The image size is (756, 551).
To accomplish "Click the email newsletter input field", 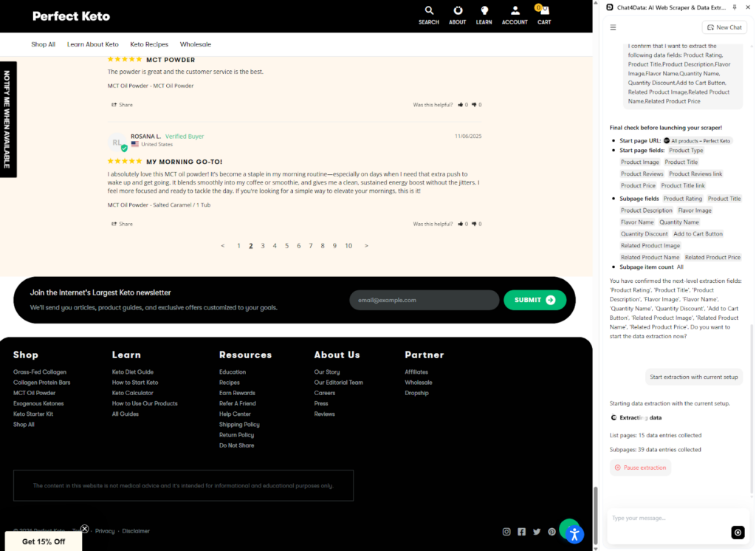I will pos(424,300).
